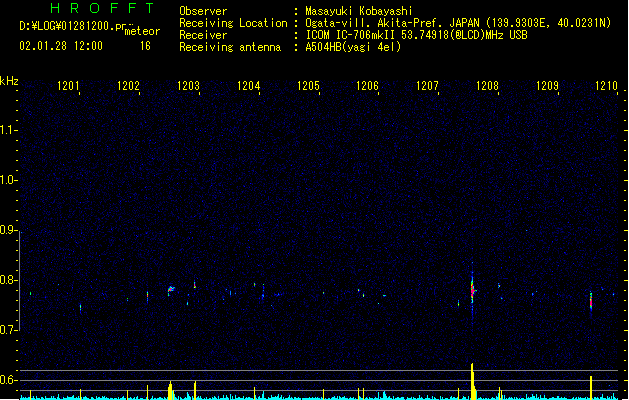Click the 1204 time axis marker
Viewport: 629px width, 400px height.
click(248, 85)
